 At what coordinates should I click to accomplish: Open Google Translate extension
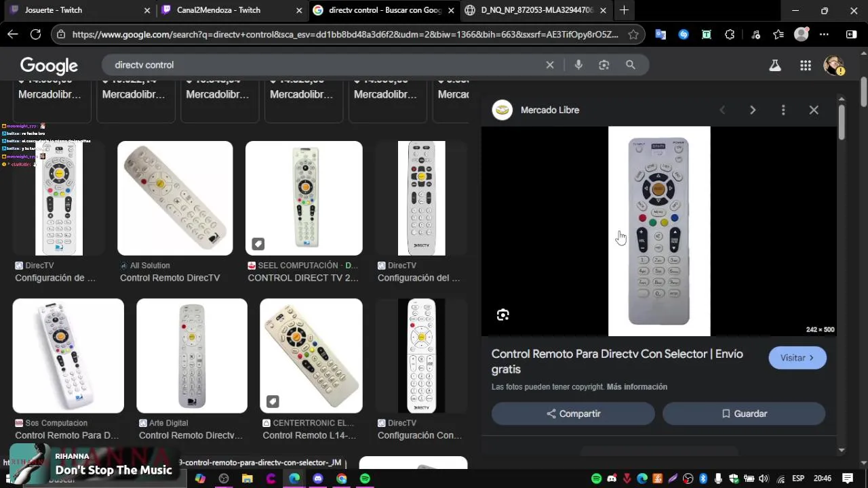(660, 35)
